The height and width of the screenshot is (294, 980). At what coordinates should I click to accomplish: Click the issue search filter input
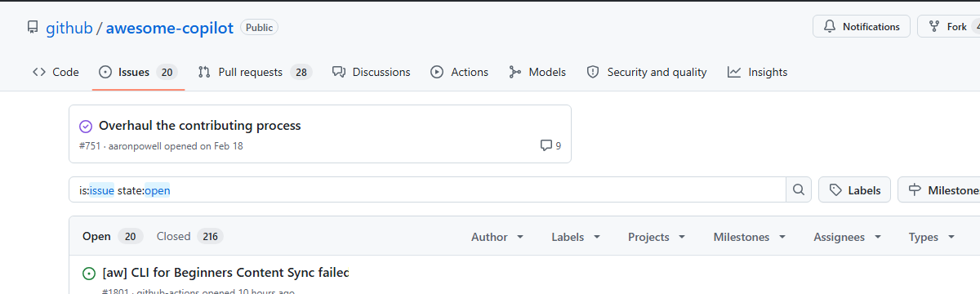(x=427, y=190)
